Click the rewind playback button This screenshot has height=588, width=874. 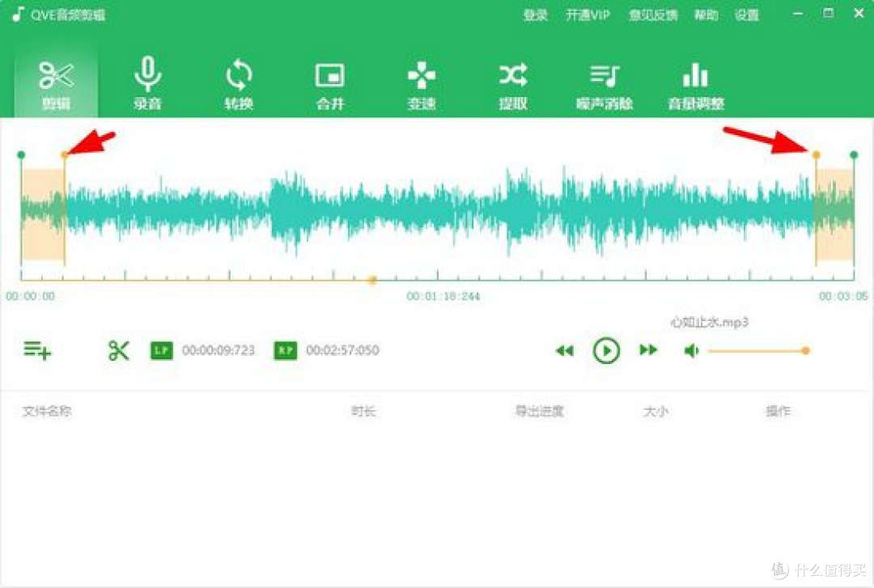tap(565, 350)
